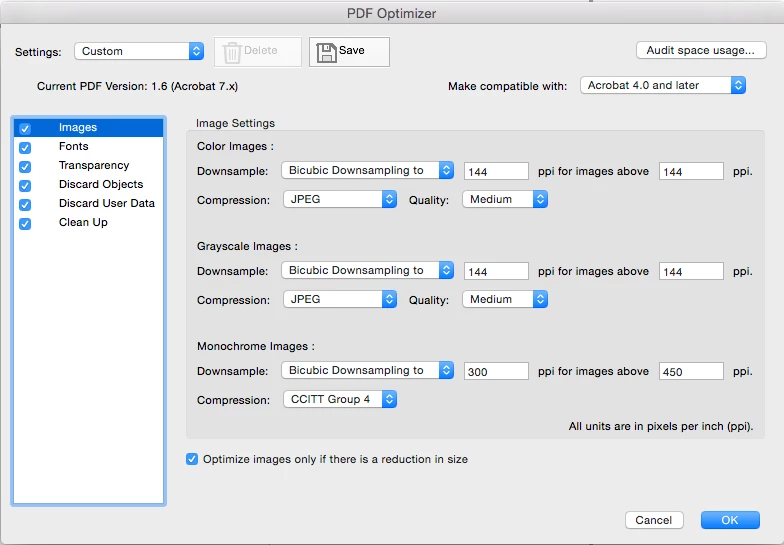Screen dimensions: 784x545
Task: Click Monochrome 'images above' field 450
Action: 691,371
